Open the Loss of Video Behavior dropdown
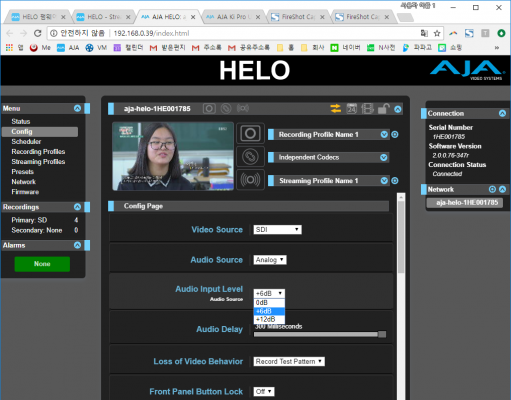The height and width of the screenshot is (400, 511). tap(289, 362)
